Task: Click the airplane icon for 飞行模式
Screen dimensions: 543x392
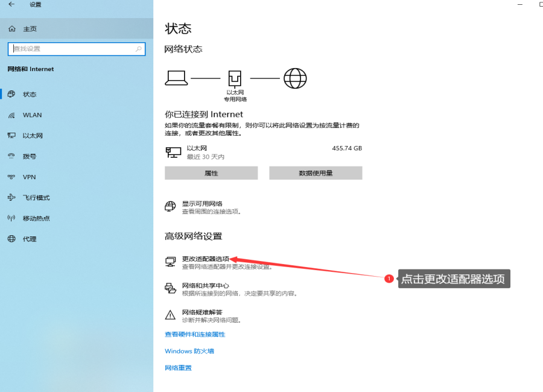Action: pos(11,197)
